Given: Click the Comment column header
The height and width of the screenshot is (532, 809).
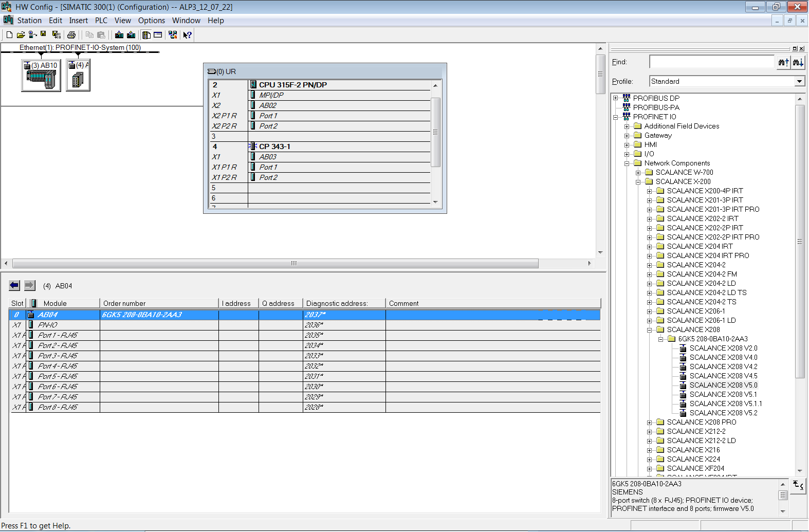Looking at the screenshot, I should tap(493, 303).
